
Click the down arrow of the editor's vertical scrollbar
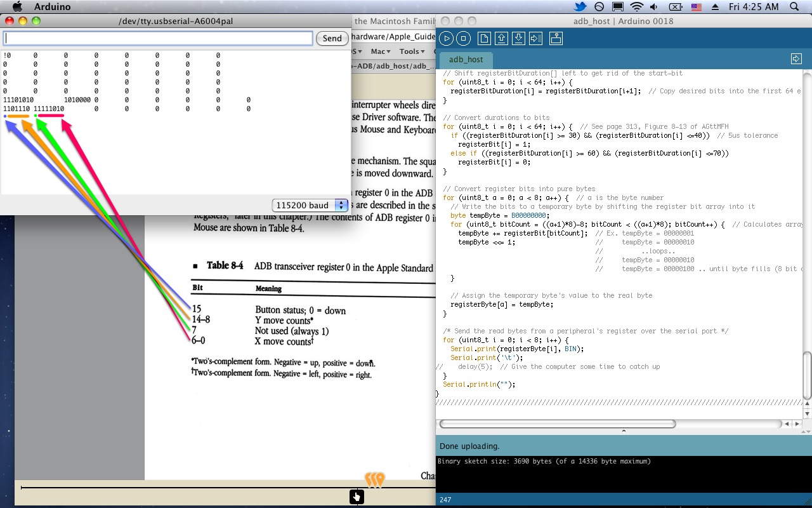(807, 413)
